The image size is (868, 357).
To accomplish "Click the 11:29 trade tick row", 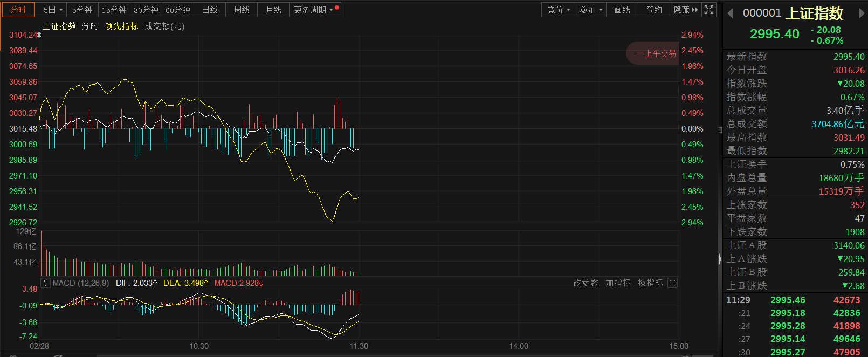I will point(793,300).
